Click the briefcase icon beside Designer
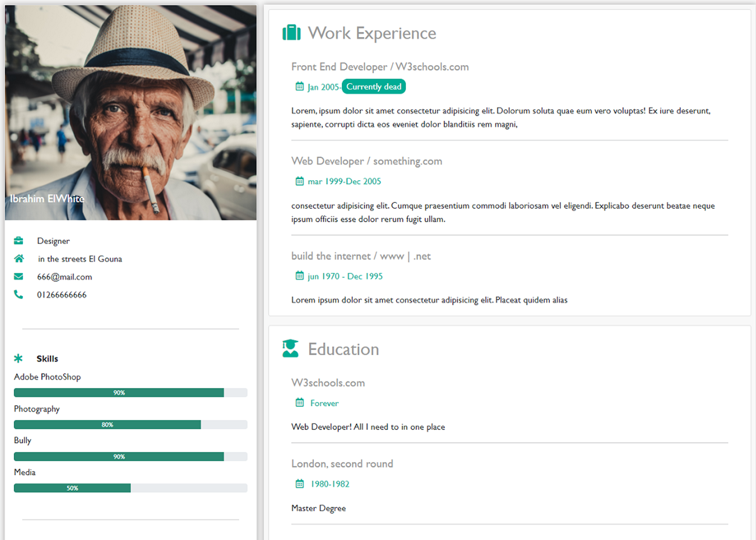This screenshot has height=540, width=756. pos(18,240)
